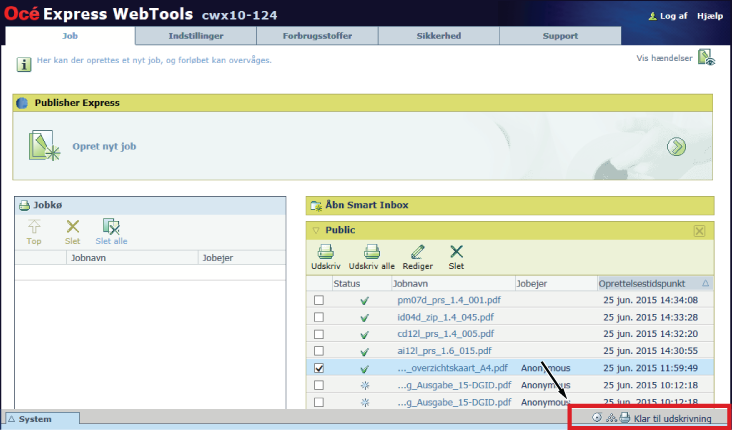Open the Job tab
Screen dimensions: 732x430
(70, 36)
